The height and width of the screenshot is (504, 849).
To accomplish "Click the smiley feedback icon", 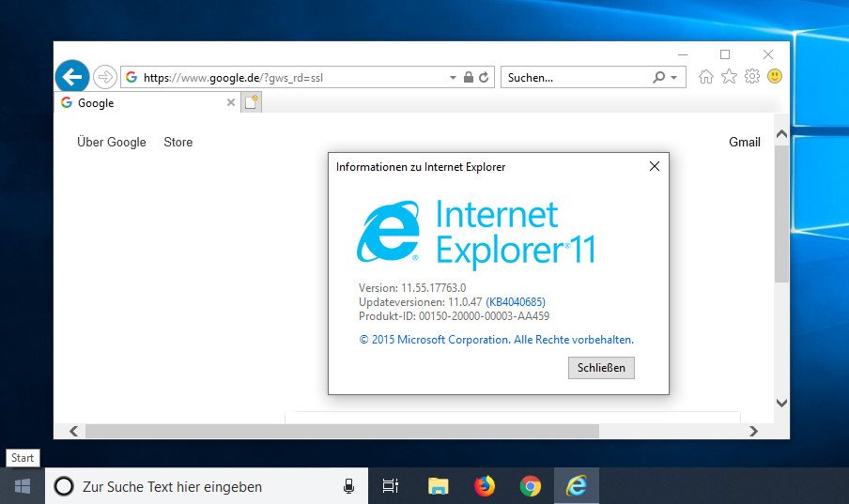I will [x=775, y=76].
